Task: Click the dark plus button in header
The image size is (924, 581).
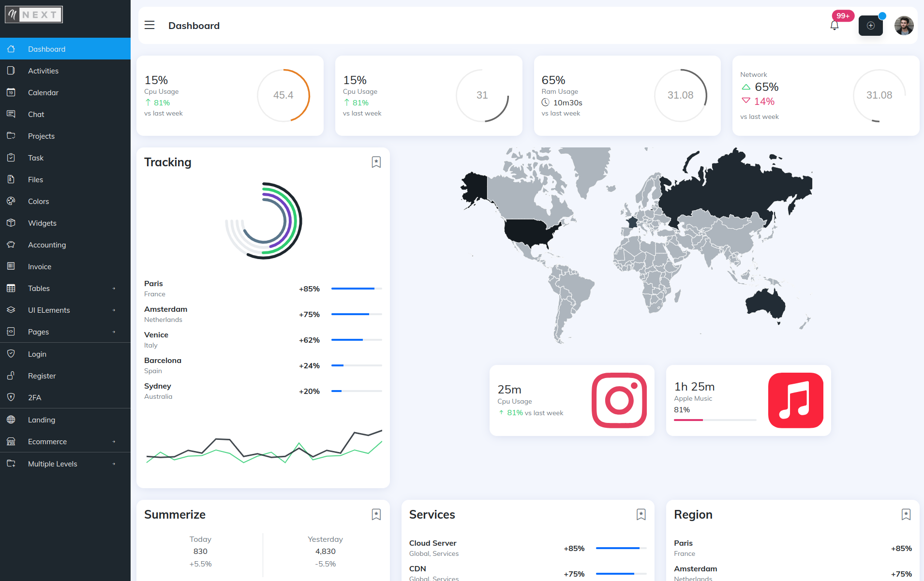Action: 870,26
